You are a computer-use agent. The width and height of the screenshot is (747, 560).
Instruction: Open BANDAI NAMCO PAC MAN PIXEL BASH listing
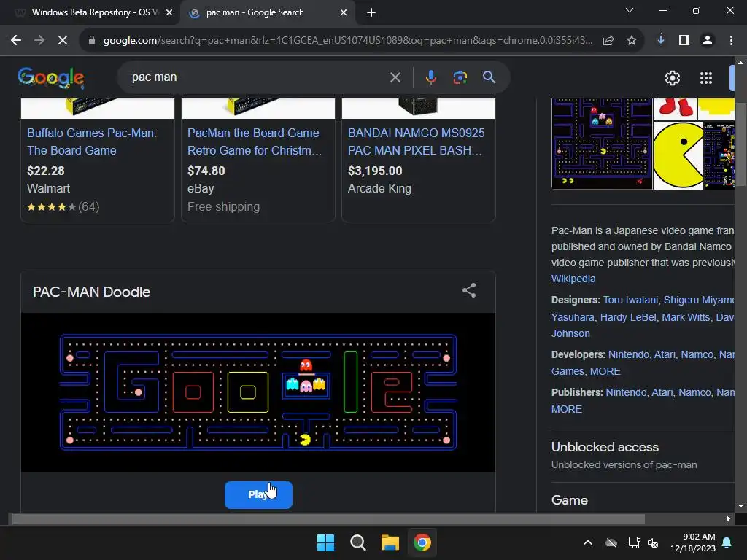click(416, 141)
